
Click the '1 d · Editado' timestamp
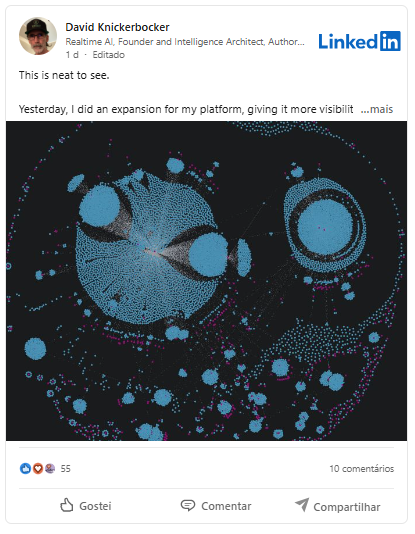coord(95,55)
